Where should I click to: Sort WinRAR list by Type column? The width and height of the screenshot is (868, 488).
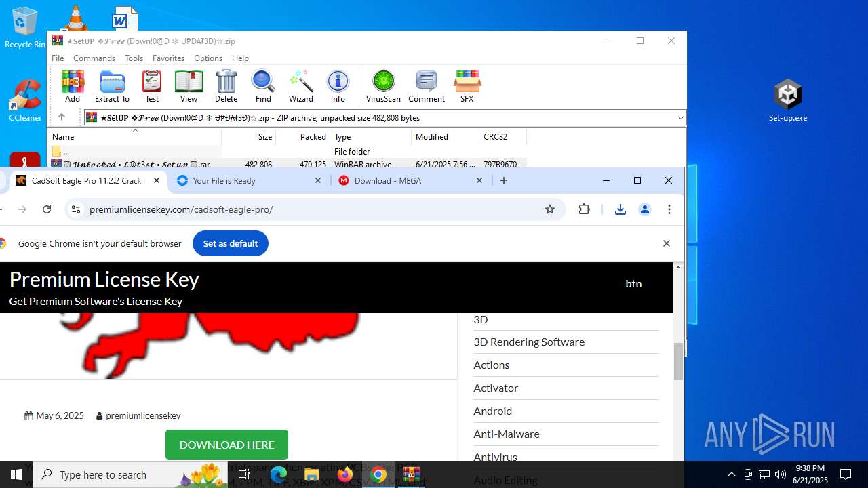tap(370, 137)
